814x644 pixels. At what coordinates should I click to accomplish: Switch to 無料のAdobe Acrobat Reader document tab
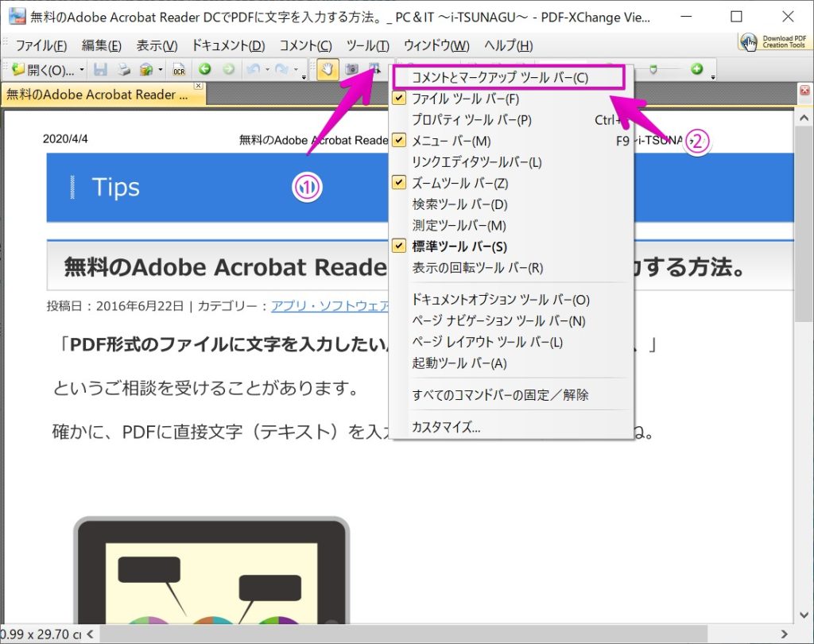click(x=99, y=95)
